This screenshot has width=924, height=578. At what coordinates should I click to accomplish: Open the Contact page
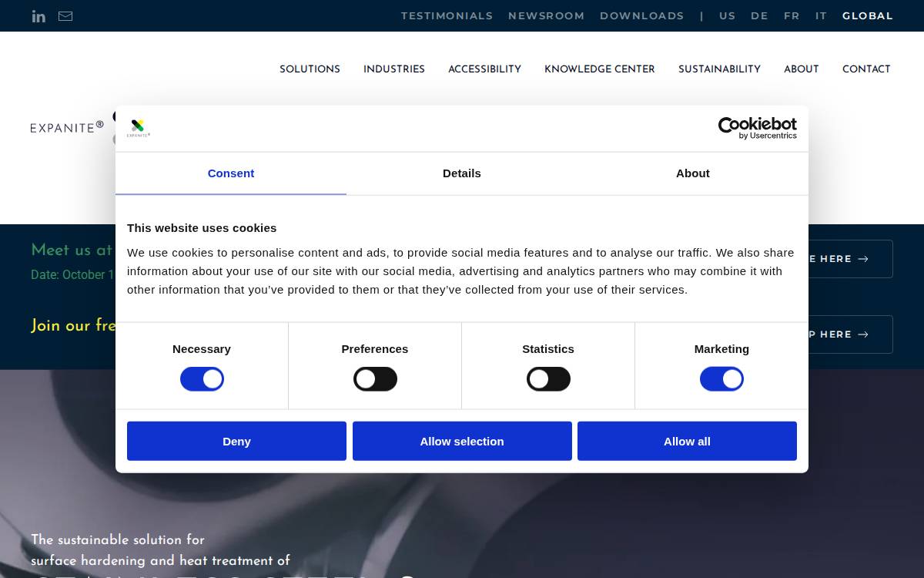point(866,69)
